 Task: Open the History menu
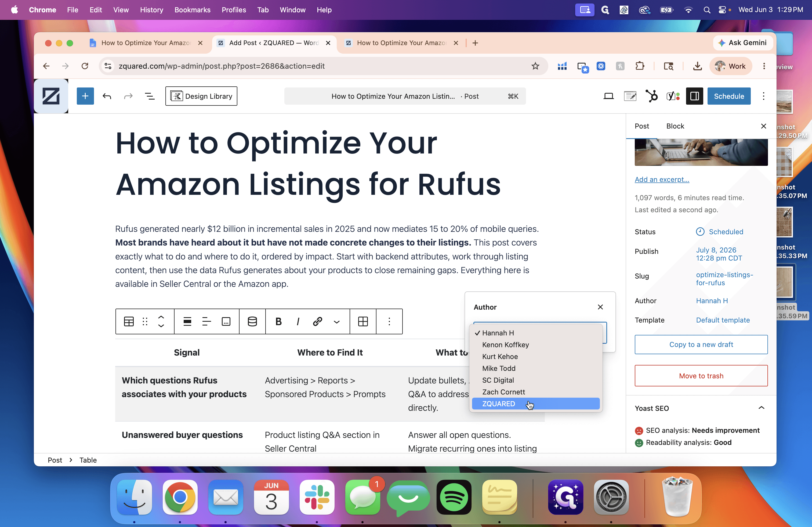tap(151, 10)
